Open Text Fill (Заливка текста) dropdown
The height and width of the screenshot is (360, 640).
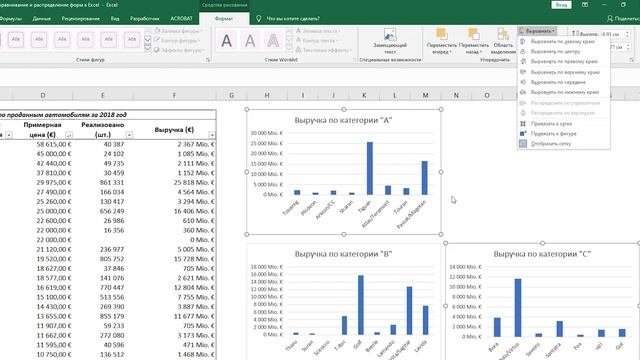(x=318, y=31)
